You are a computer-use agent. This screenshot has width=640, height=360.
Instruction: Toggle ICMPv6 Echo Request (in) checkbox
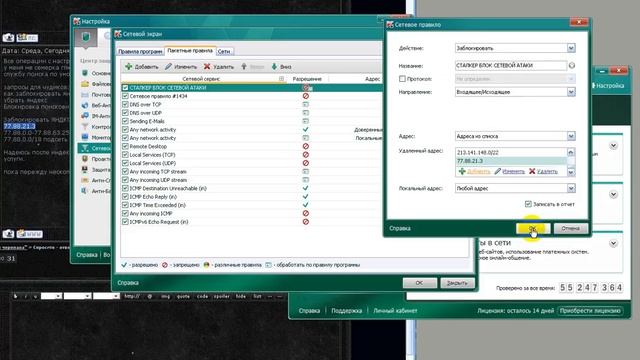point(125,222)
